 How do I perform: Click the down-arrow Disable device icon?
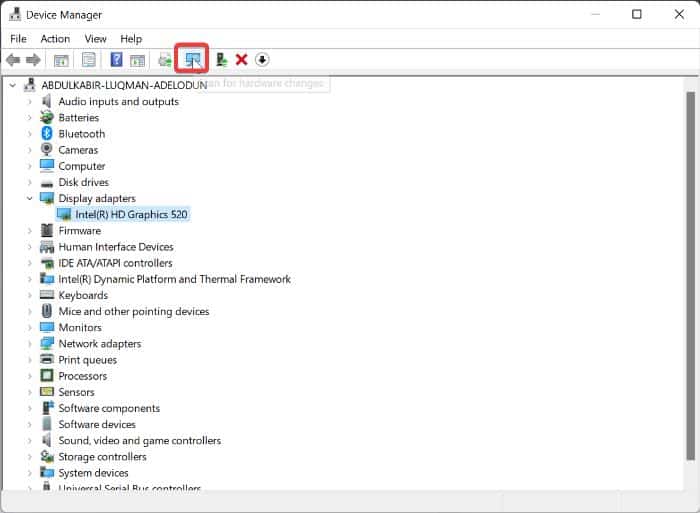[x=262, y=59]
